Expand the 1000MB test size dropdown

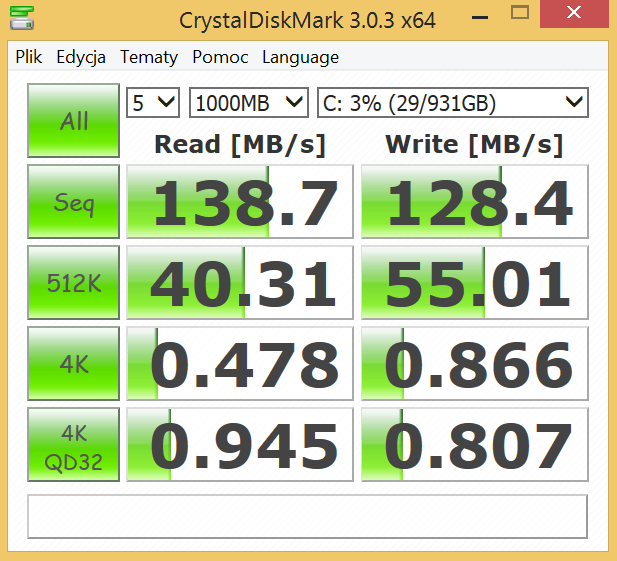tap(249, 103)
